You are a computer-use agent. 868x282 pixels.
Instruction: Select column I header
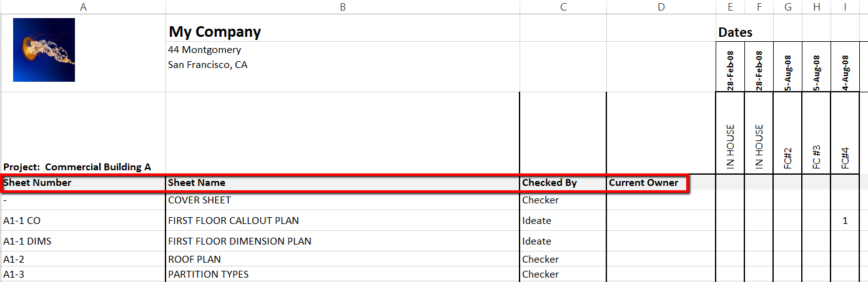point(845,7)
